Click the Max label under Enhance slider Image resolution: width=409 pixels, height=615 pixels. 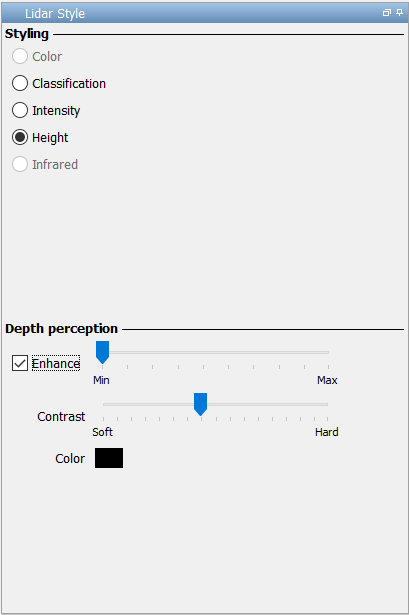coord(327,380)
